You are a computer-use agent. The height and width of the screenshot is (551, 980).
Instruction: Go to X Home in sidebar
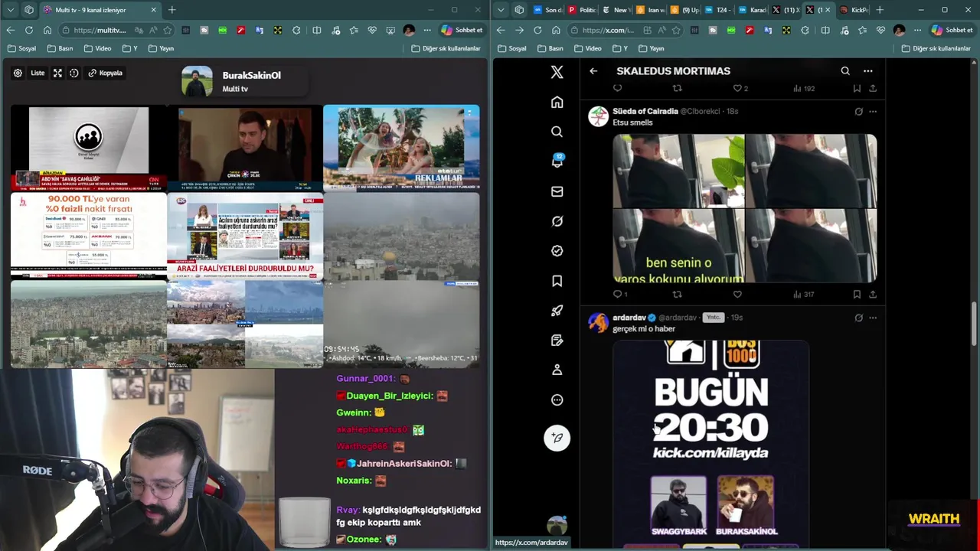(x=557, y=102)
